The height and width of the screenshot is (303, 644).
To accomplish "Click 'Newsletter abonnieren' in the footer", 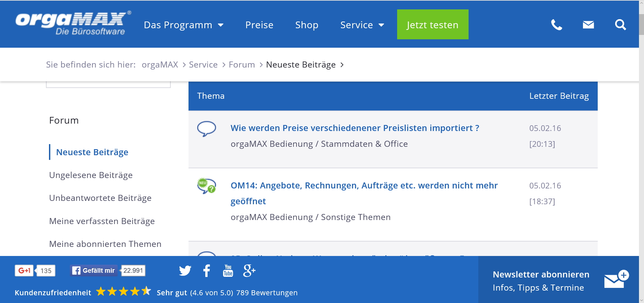I will pos(541,274).
